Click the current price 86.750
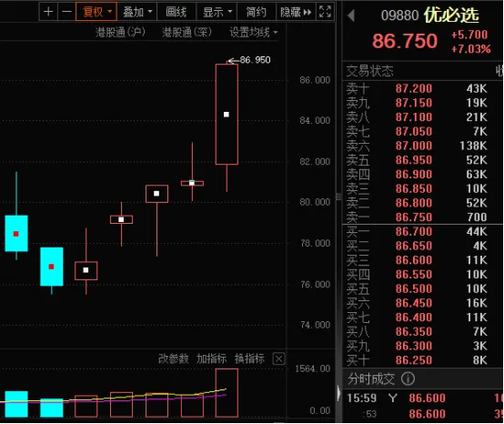The width and height of the screenshot is (504, 424). point(405,41)
